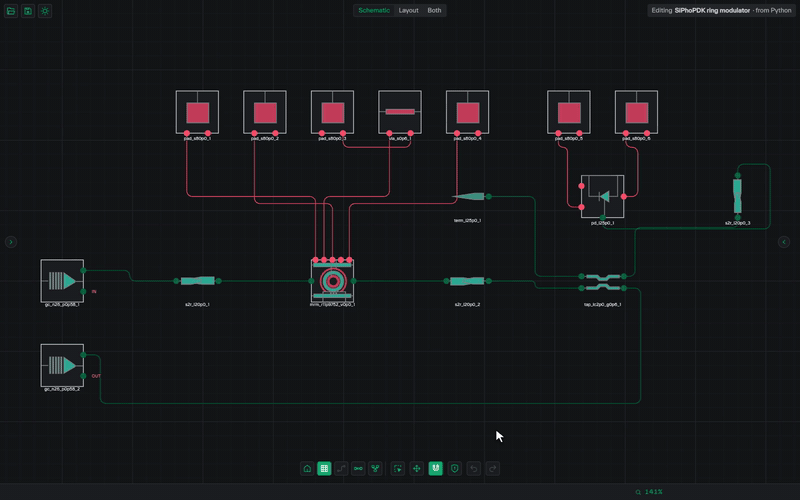The width and height of the screenshot is (800, 500).
Task: Select the pad_s80p0_1 bond pad component
Action: tap(197, 112)
